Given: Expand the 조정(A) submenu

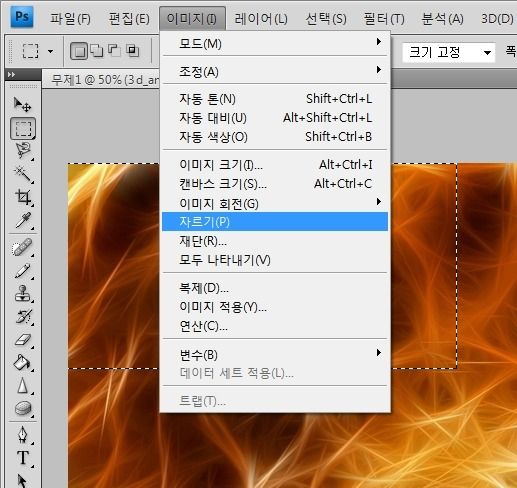Looking at the screenshot, I should click(275, 71).
